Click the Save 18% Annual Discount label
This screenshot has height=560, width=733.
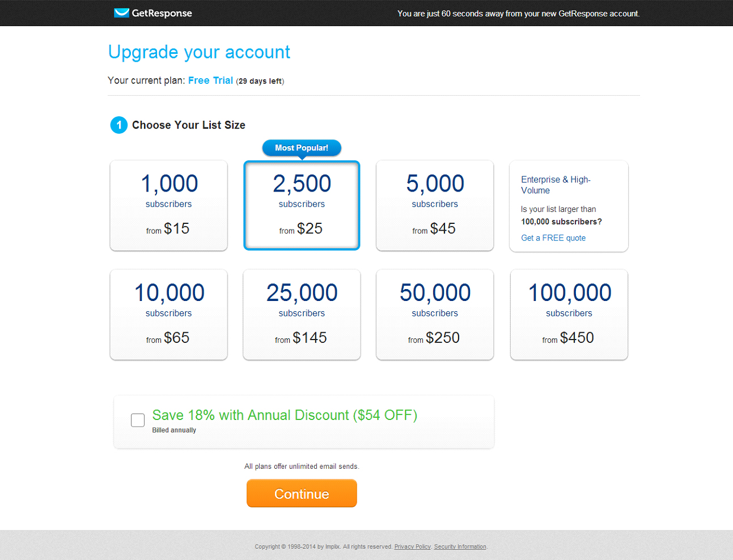pos(285,415)
